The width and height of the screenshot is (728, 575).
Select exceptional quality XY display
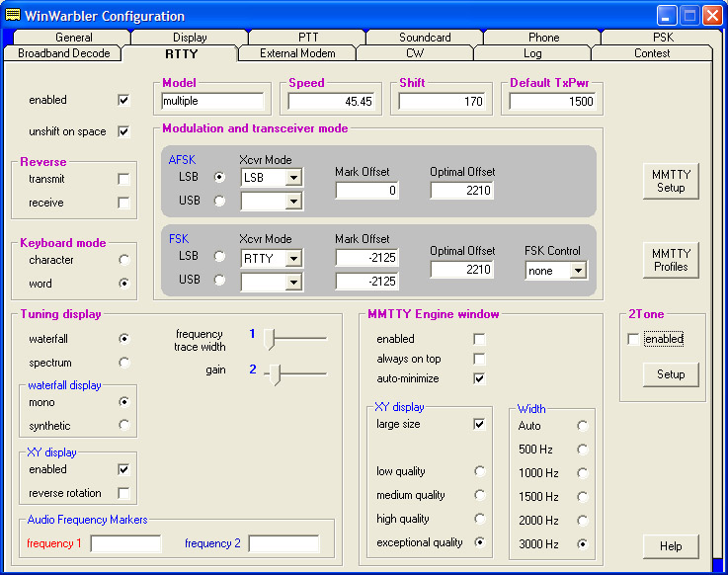(x=480, y=542)
